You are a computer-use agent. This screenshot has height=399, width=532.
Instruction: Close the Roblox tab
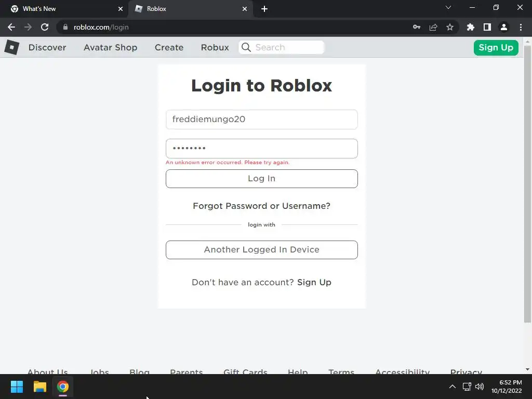point(245,9)
